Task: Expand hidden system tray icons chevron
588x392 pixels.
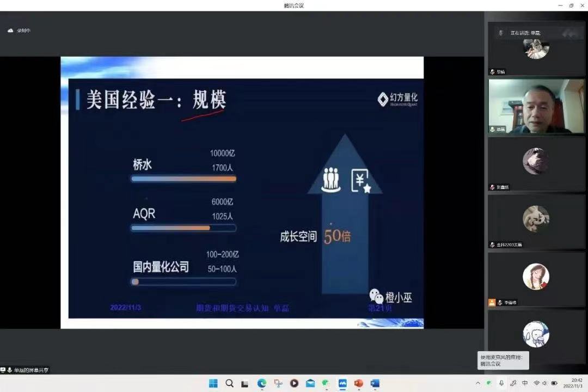Action: 478,383
